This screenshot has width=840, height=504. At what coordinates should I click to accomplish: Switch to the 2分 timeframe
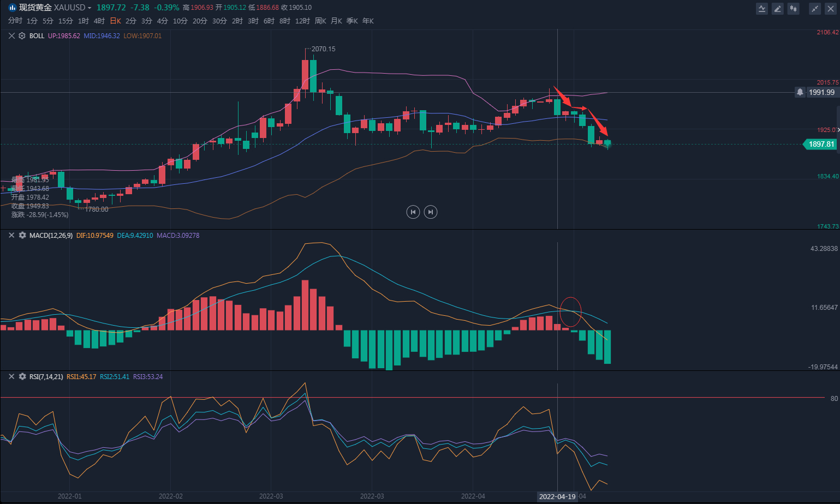coord(131,21)
